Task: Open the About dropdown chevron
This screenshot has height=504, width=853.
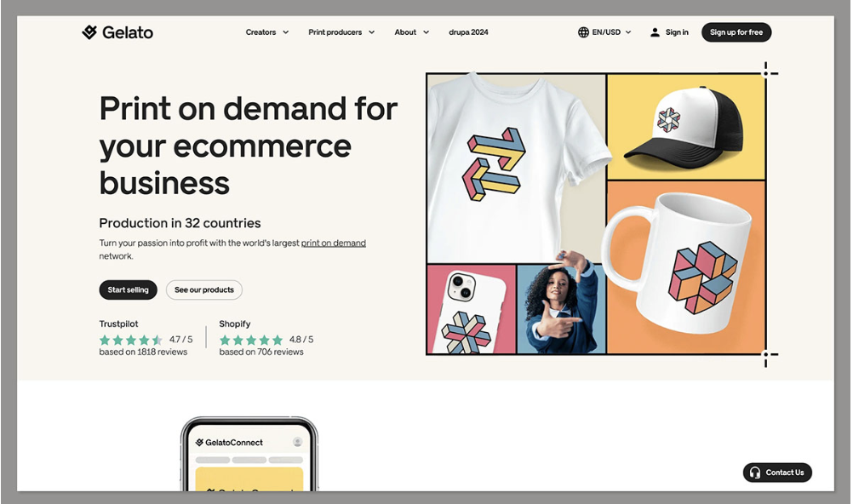Action: point(426,32)
